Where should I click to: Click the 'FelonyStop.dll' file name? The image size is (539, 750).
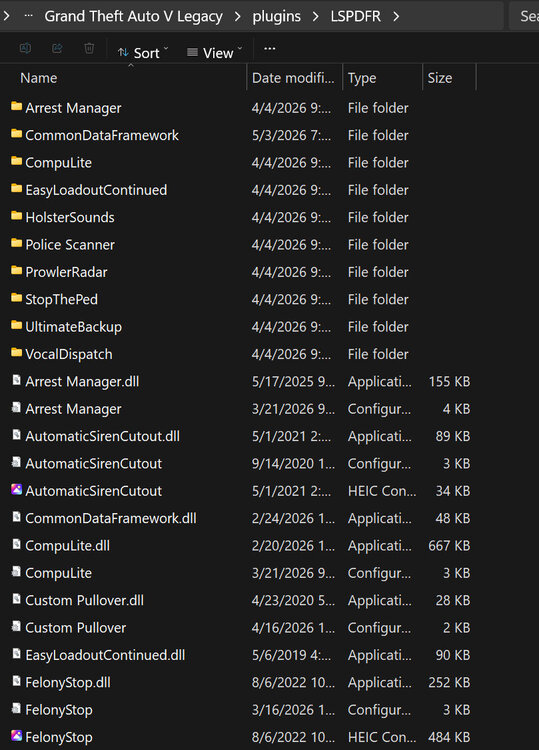pyautogui.click(x=68, y=682)
